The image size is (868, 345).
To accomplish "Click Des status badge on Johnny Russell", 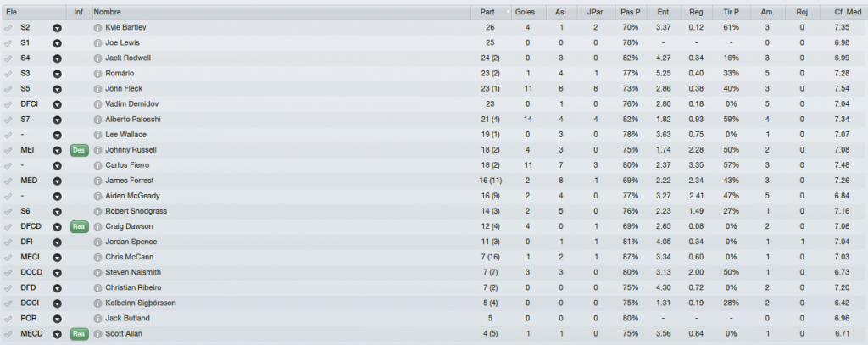I will pos(79,150).
